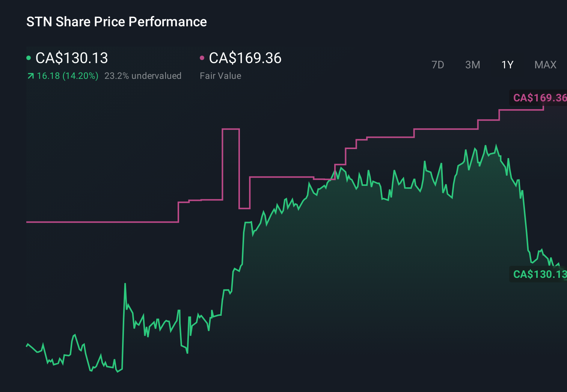Click the CA$169.36 chart badge

(x=539, y=98)
